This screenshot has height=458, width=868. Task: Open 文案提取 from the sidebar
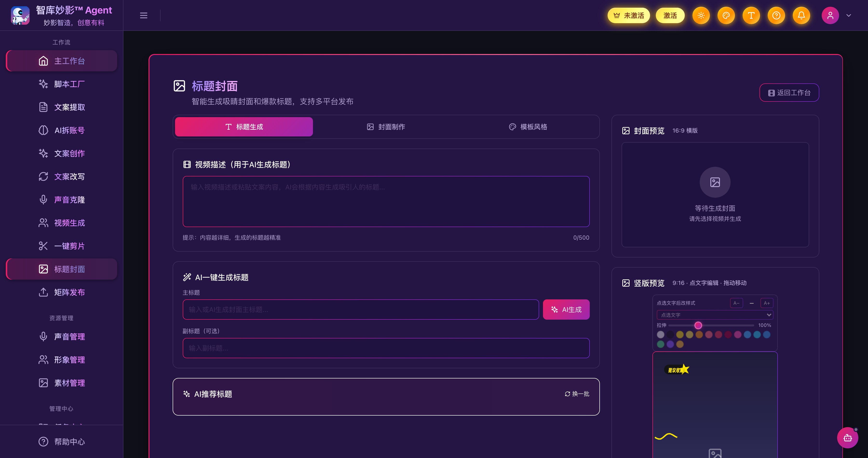tap(62, 107)
